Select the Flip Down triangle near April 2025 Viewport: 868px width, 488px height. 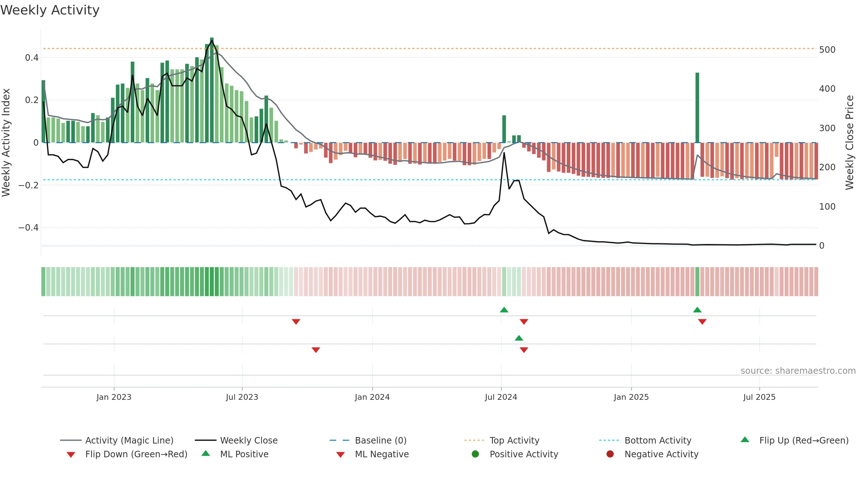702,322
